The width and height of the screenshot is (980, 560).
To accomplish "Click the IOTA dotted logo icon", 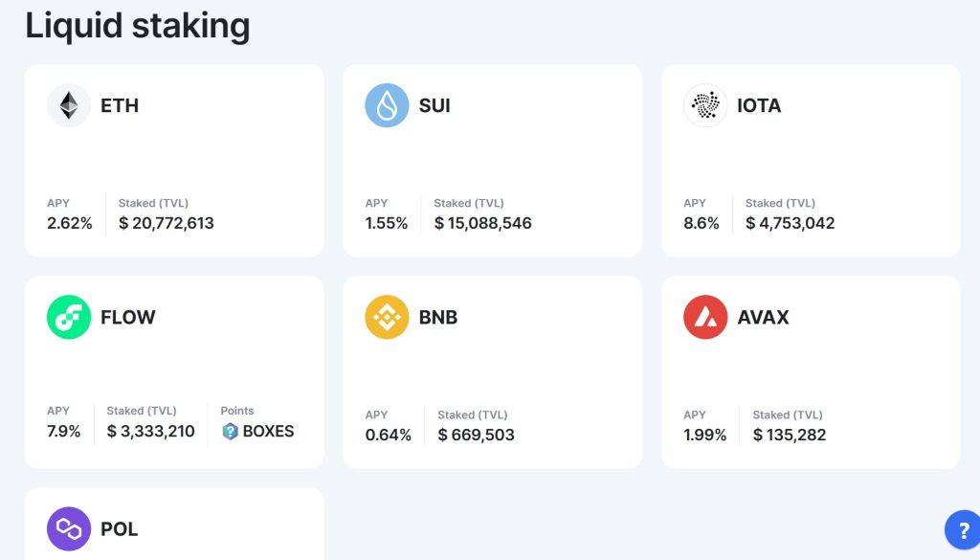I will (705, 105).
